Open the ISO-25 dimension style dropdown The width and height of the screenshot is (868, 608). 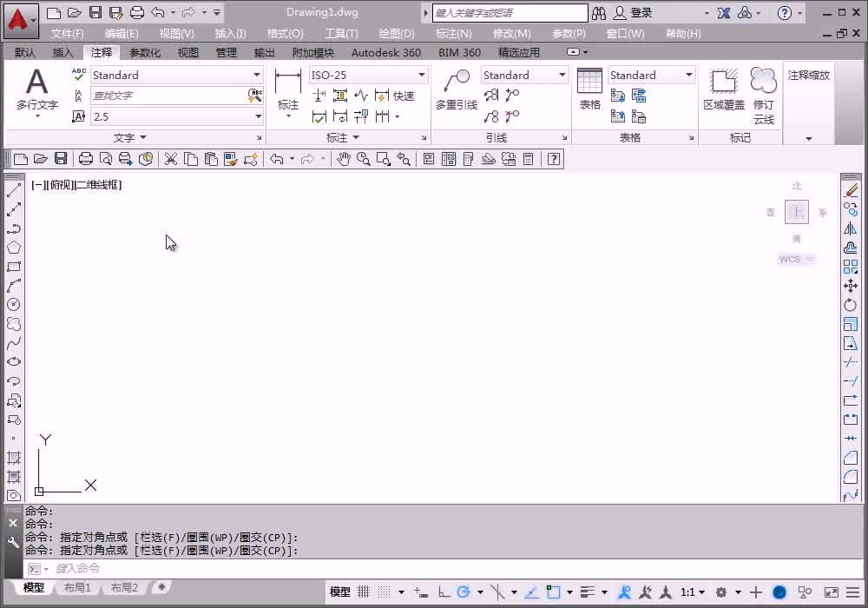tap(422, 75)
